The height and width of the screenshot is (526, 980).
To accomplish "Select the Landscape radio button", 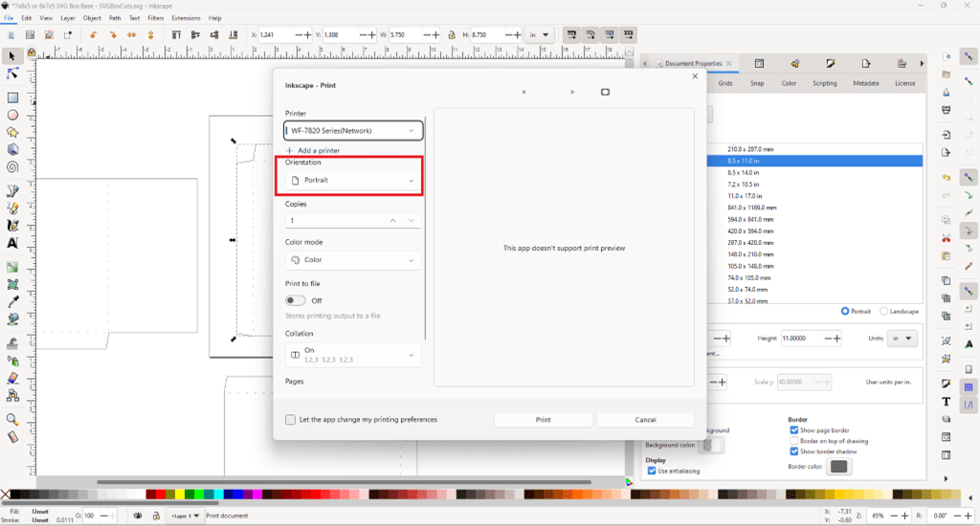I will tap(883, 311).
